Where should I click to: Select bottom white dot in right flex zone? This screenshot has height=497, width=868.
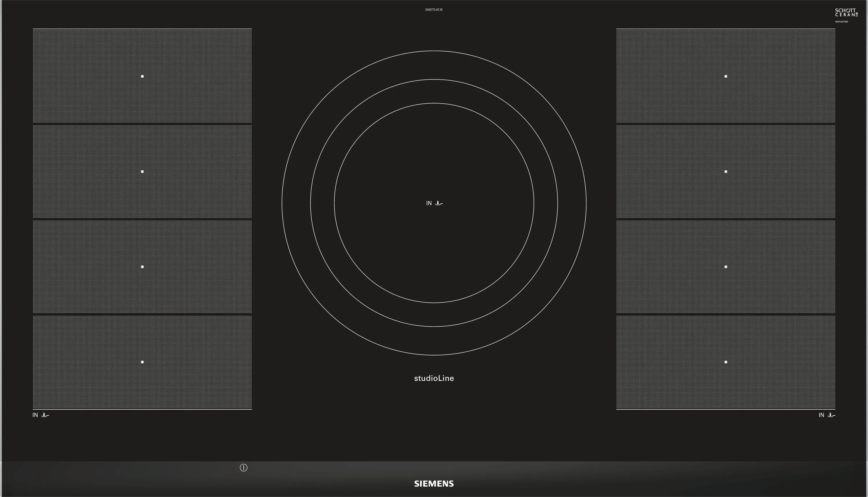(726, 362)
